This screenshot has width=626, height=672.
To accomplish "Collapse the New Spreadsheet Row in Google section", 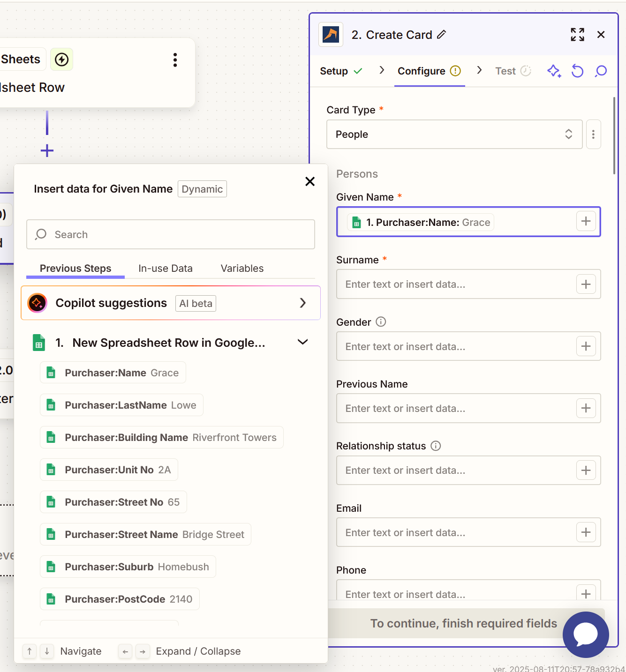I will point(302,343).
